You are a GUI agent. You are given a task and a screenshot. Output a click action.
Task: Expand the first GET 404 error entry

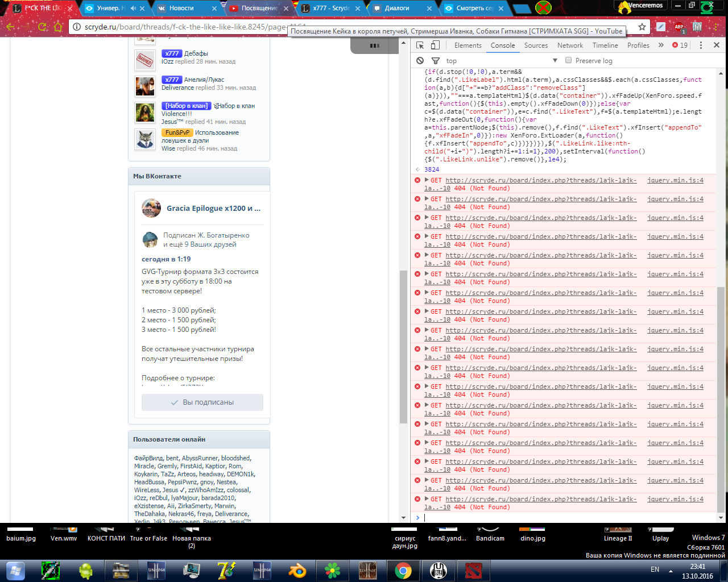tap(427, 180)
